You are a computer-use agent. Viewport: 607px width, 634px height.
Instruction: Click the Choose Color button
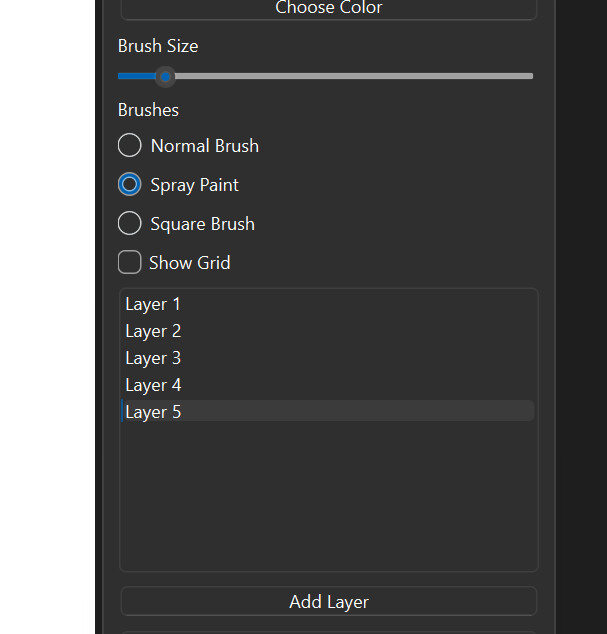(x=328, y=9)
